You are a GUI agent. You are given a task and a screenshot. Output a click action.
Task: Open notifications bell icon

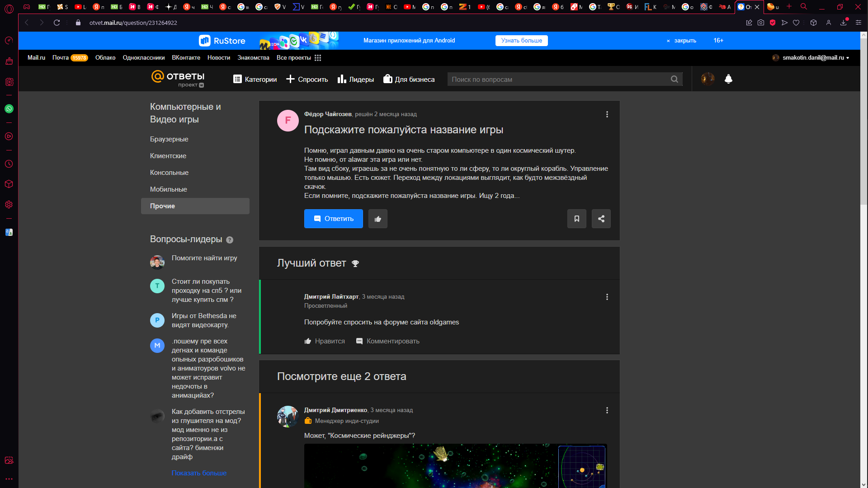[728, 79]
